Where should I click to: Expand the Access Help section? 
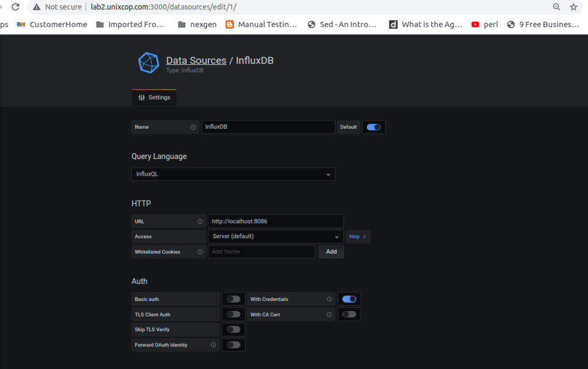358,236
